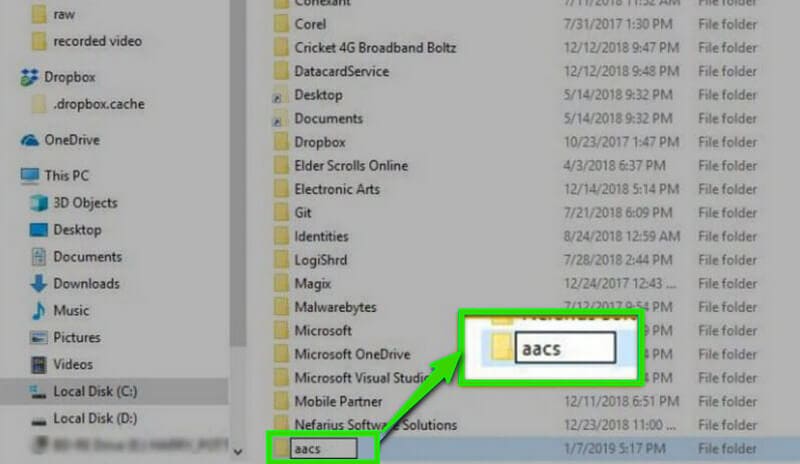The width and height of the screenshot is (800, 464).
Task: Click the Git date 7/21/2018 6:09 PM
Action: coord(618,212)
